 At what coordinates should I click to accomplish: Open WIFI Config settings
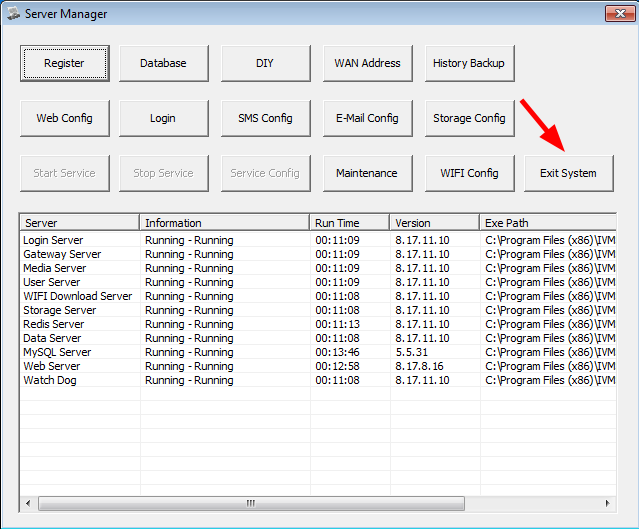tap(468, 173)
